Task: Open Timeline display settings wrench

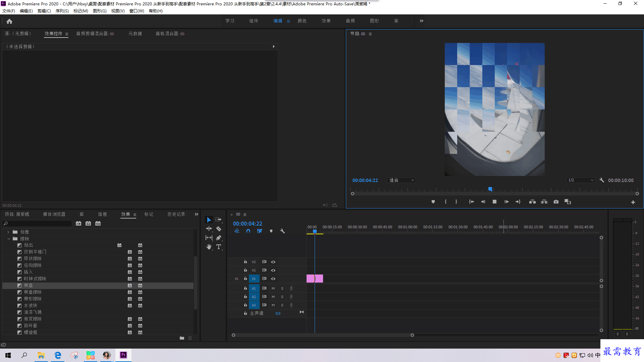Action: click(x=282, y=231)
